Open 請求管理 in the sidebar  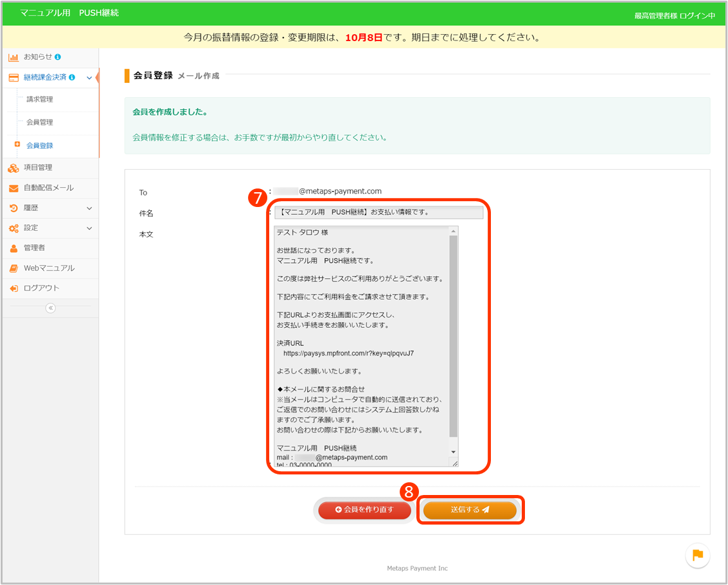tap(40, 100)
